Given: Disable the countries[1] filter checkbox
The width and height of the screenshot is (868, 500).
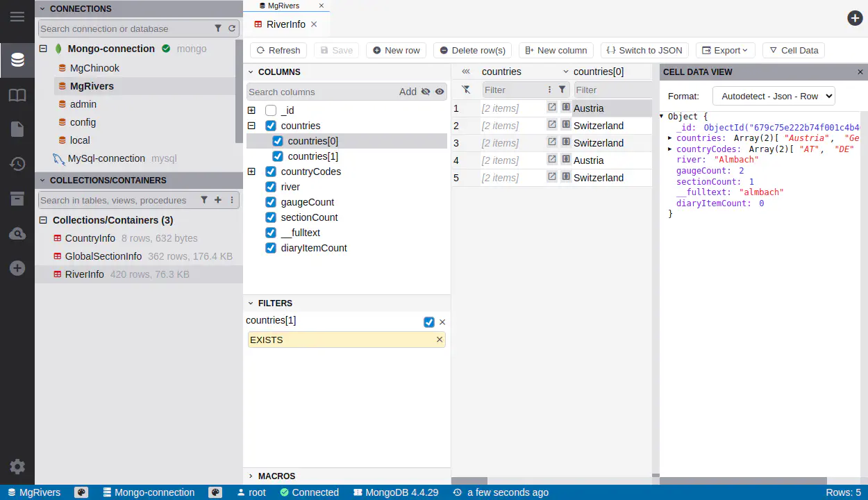Looking at the screenshot, I should [428, 322].
